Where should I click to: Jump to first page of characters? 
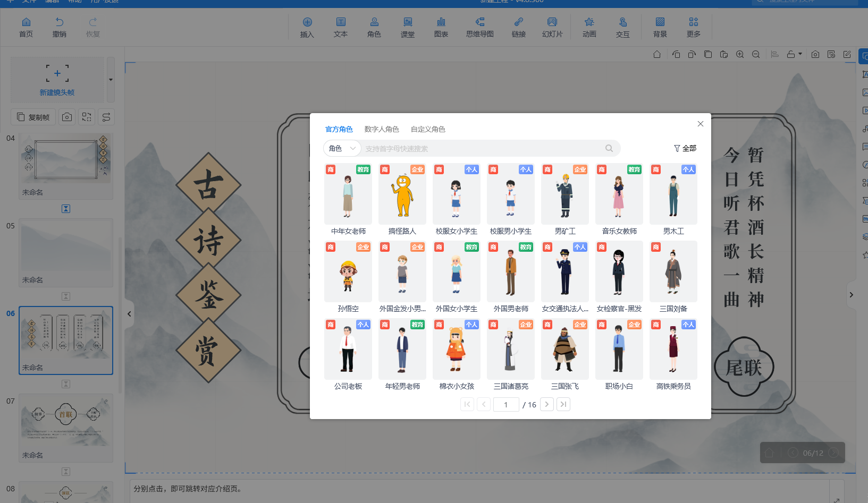[467, 404]
